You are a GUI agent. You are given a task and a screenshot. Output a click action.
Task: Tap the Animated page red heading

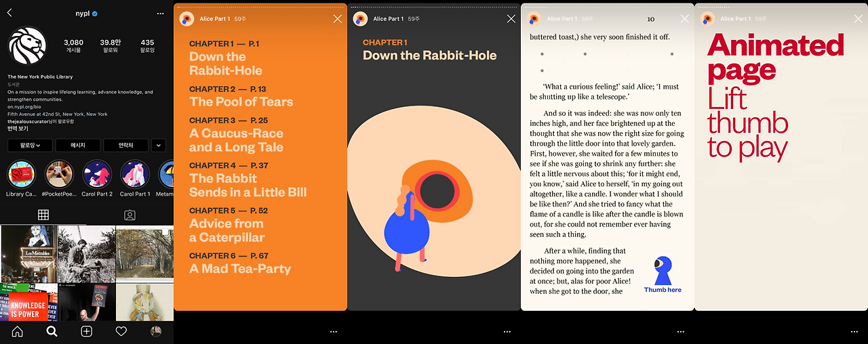tap(775, 58)
